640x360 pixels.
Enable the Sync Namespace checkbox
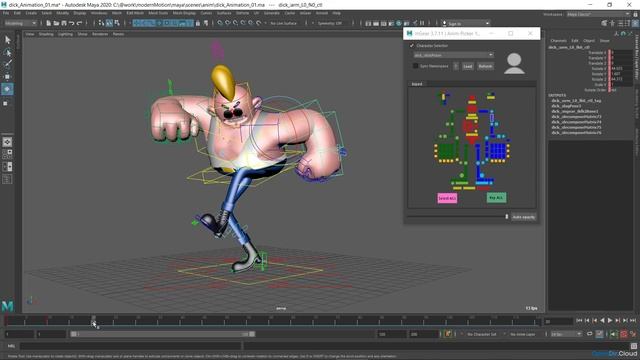tap(416, 66)
